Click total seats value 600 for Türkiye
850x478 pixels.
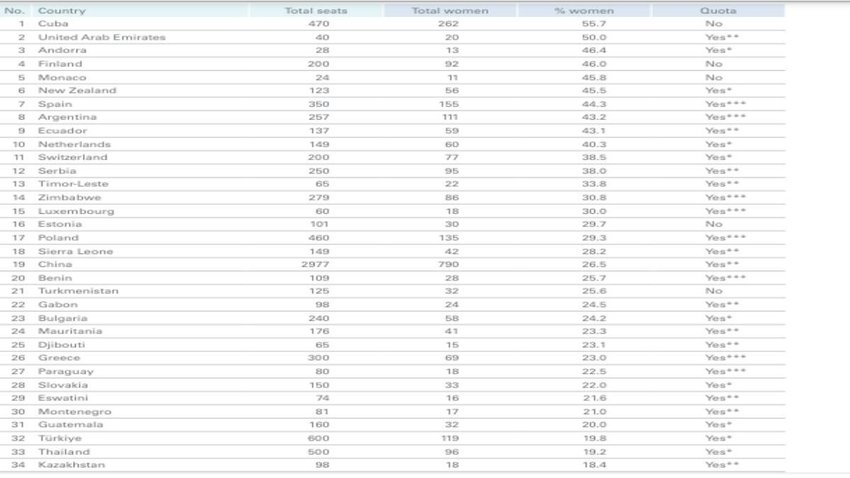point(318,437)
